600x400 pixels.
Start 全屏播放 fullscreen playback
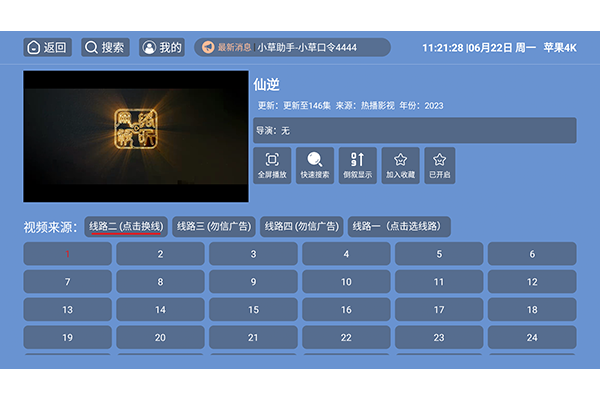tap(272, 165)
